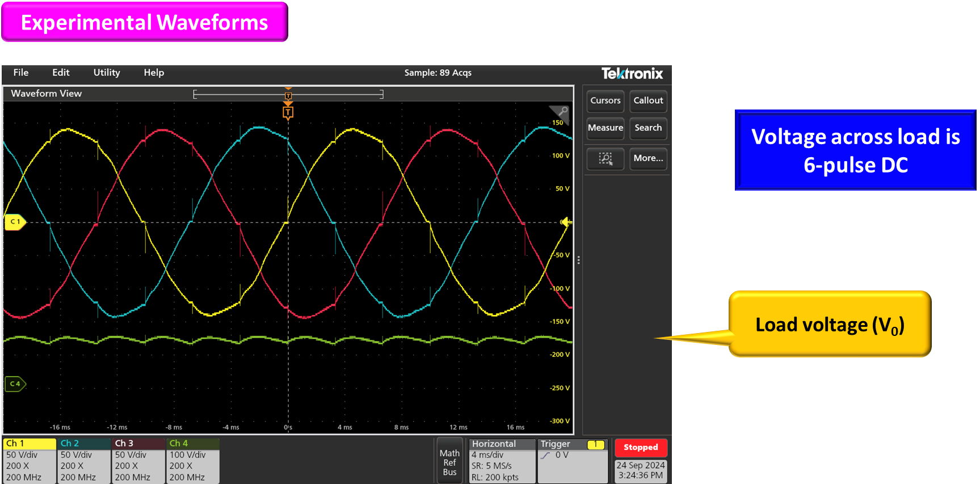980x484 pixels.
Task: Click the yellow trigger level arrow
Action: click(566, 222)
